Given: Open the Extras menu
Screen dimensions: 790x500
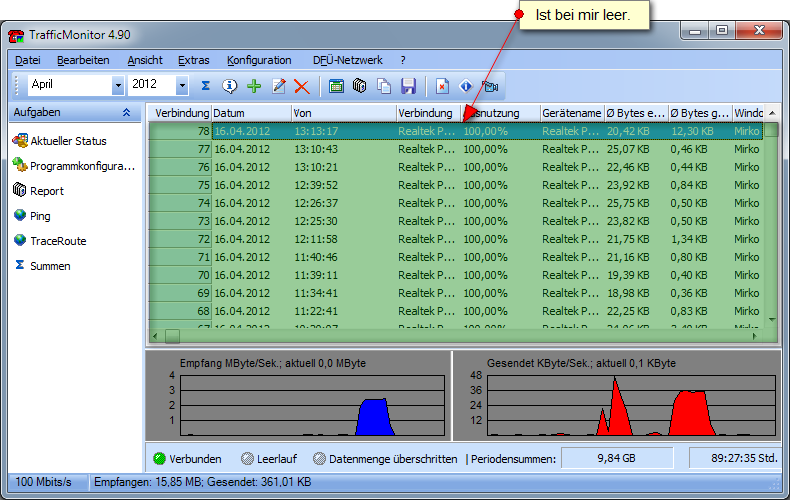Looking at the screenshot, I should 193,60.
